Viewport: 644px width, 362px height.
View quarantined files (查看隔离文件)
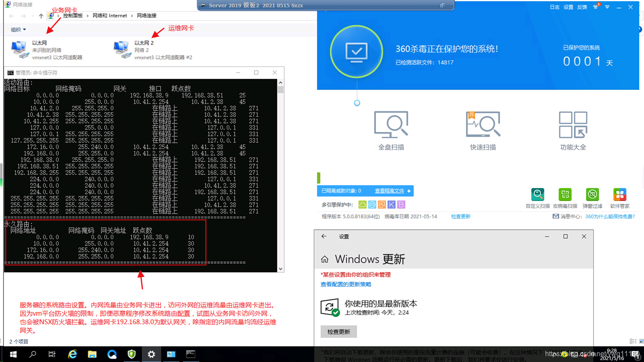[x=390, y=191]
